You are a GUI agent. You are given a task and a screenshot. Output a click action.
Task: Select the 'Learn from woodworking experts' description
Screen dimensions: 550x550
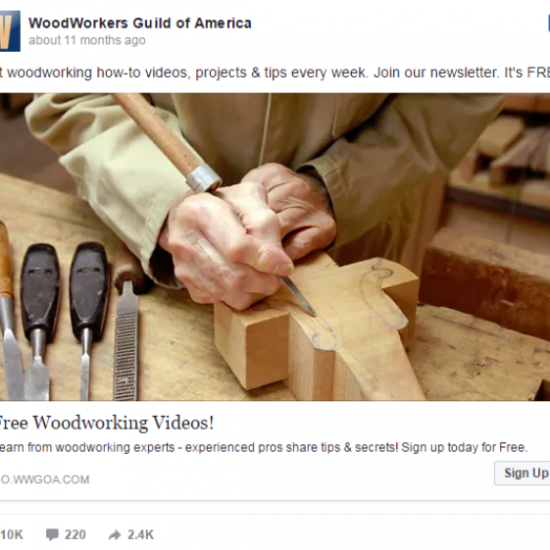[x=264, y=448]
